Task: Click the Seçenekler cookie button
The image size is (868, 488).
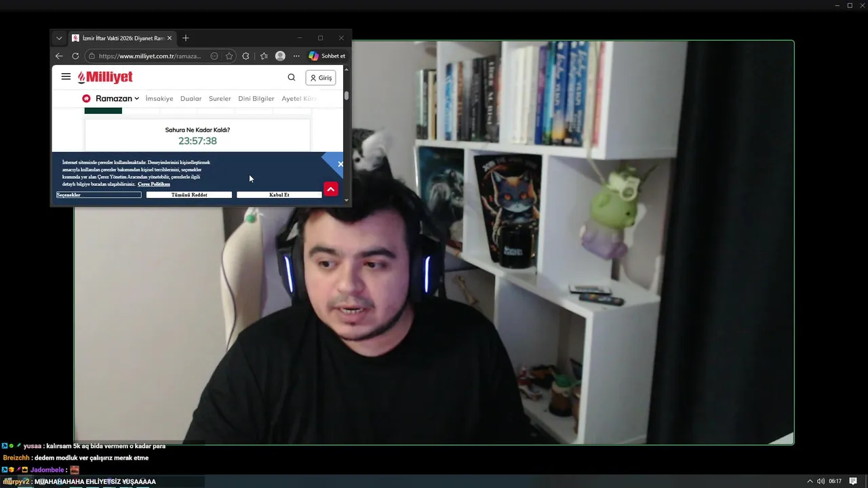Action: pyautogui.click(x=99, y=195)
